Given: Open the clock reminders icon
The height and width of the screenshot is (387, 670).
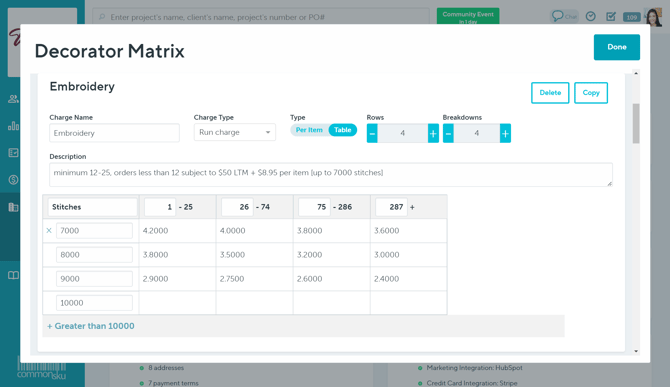Looking at the screenshot, I should coord(591,16).
